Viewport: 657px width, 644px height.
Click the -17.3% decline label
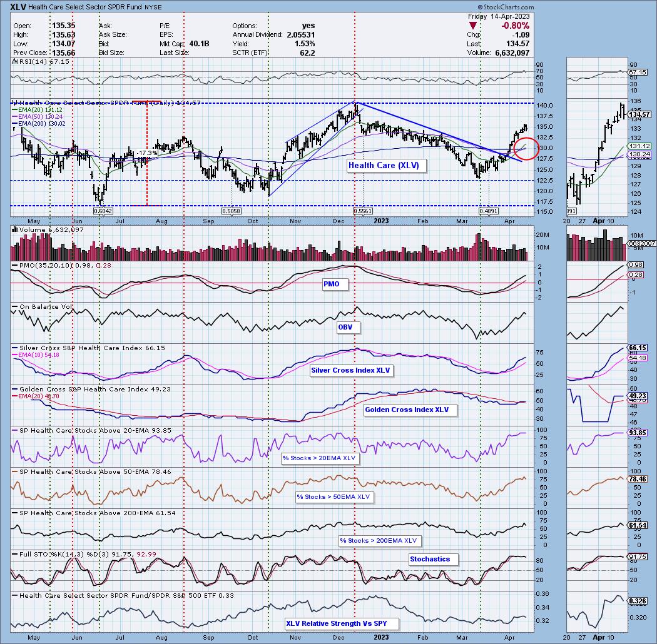pos(146,153)
